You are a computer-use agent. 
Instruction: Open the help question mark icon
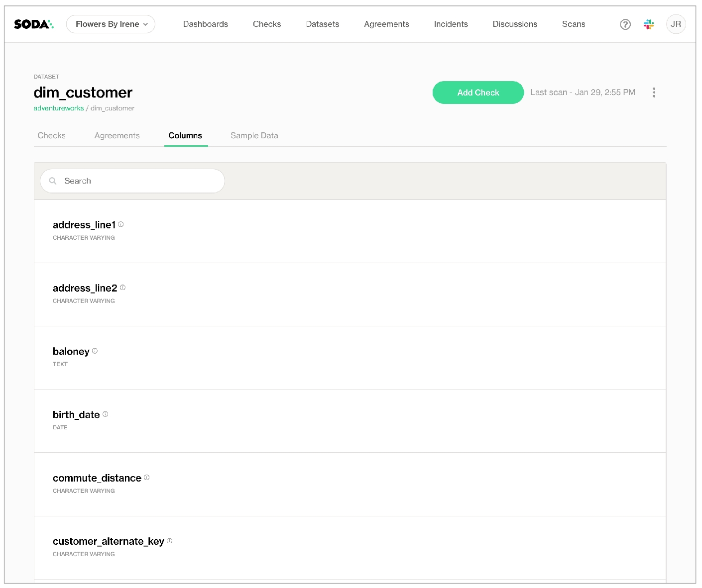[625, 24]
